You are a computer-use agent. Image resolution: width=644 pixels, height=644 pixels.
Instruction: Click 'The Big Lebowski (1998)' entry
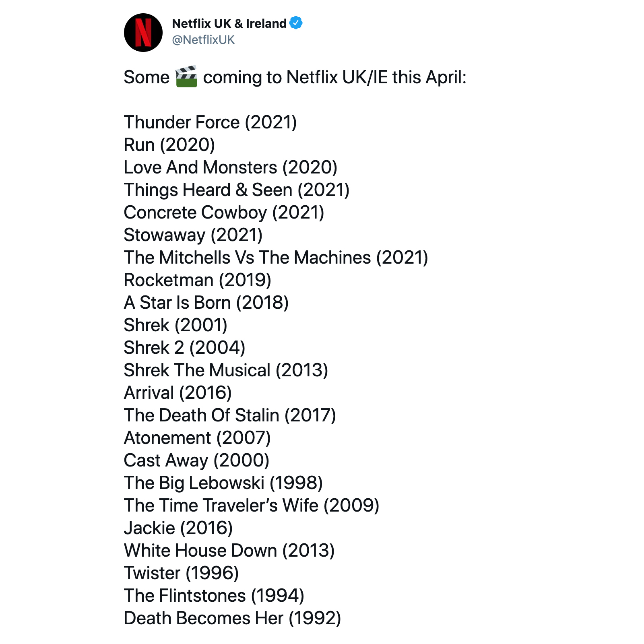pos(223,483)
